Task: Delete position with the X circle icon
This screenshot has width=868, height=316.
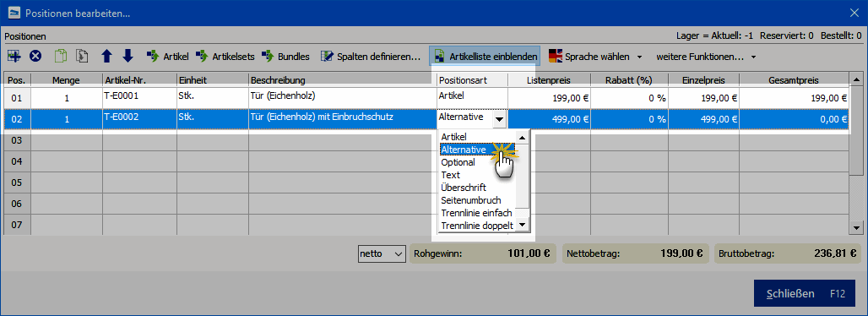Action: 35,56
